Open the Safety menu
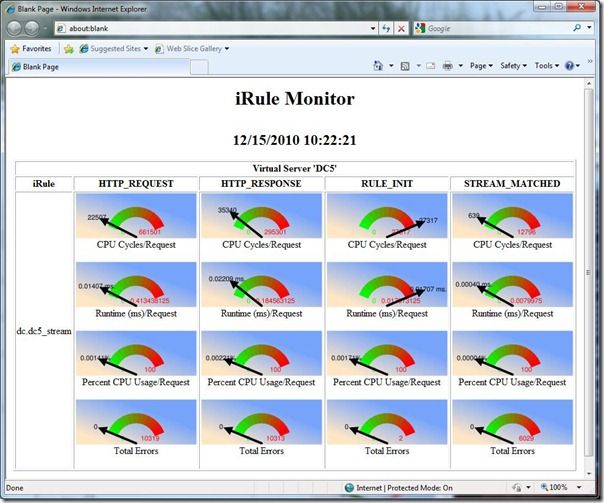 click(x=513, y=66)
